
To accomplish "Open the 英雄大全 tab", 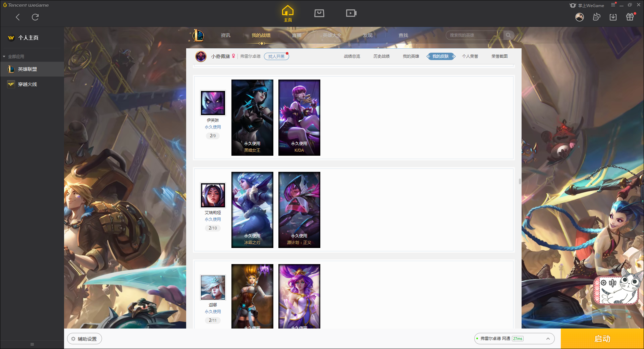I will point(332,35).
